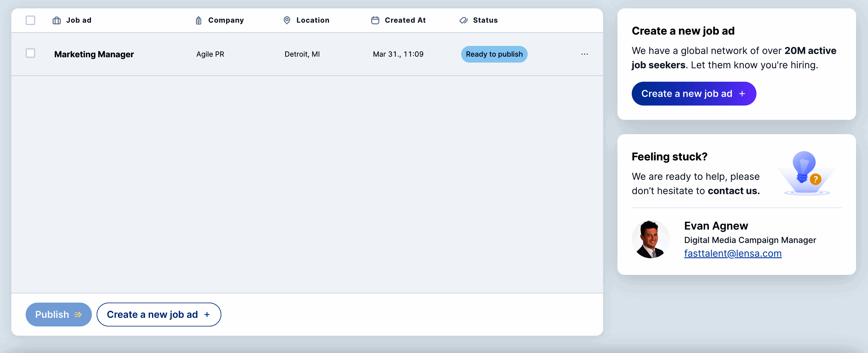Open fasttalent@lensa.com email link
Image resolution: width=868 pixels, height=353 pixels.
pos(733,253)
